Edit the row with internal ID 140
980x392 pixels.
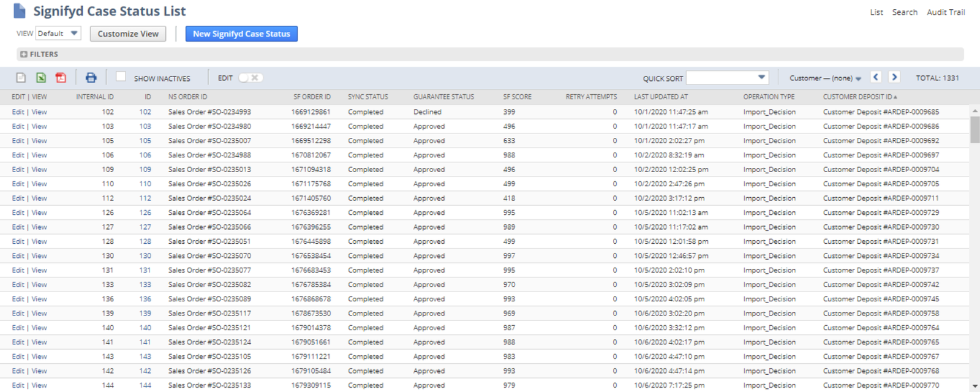18,328
